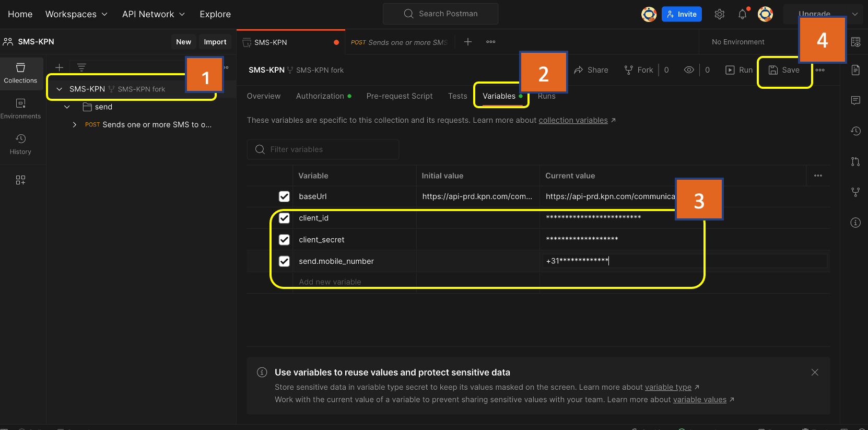
Task: Collapse the SMS-KPN collection tree
Action: 60,89
